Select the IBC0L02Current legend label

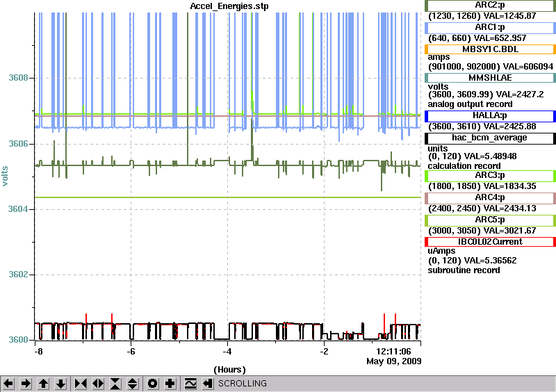tap(490, 242)
